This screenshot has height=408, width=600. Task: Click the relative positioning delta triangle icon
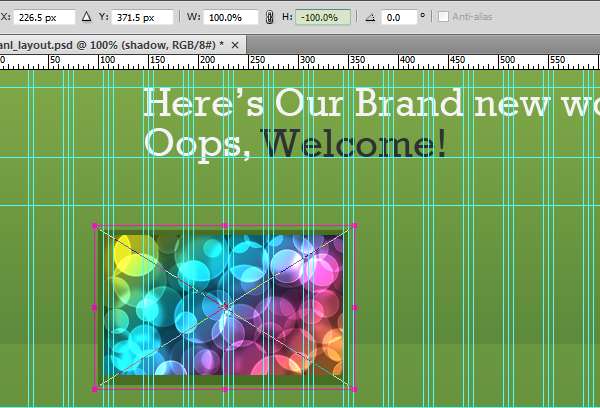coord(85,17)
